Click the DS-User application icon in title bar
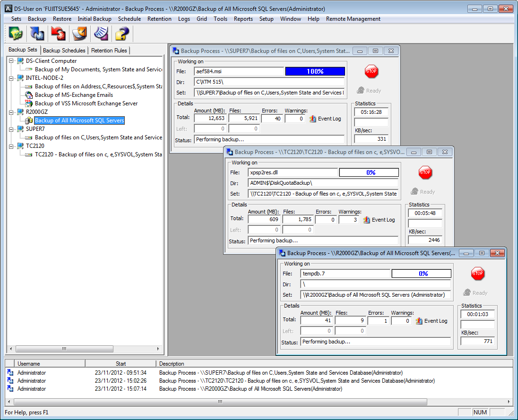The image size is (518, 420). pos(9,9)
